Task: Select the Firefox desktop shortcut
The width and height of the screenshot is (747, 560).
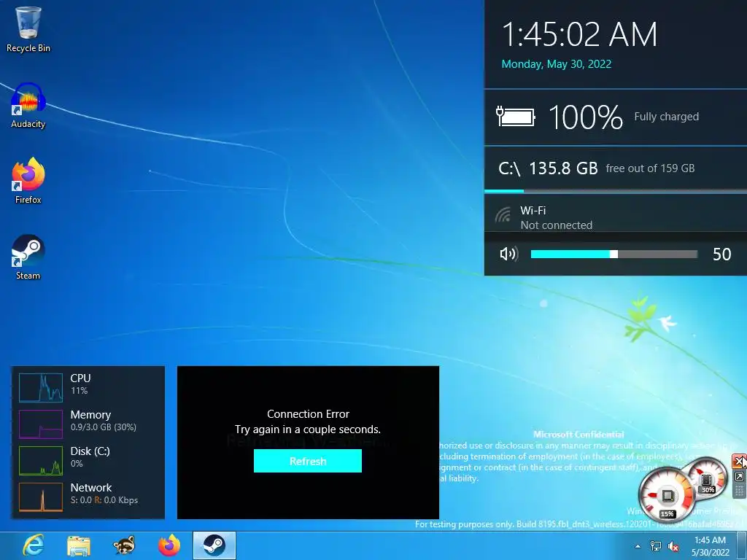Action: [28, 181]
